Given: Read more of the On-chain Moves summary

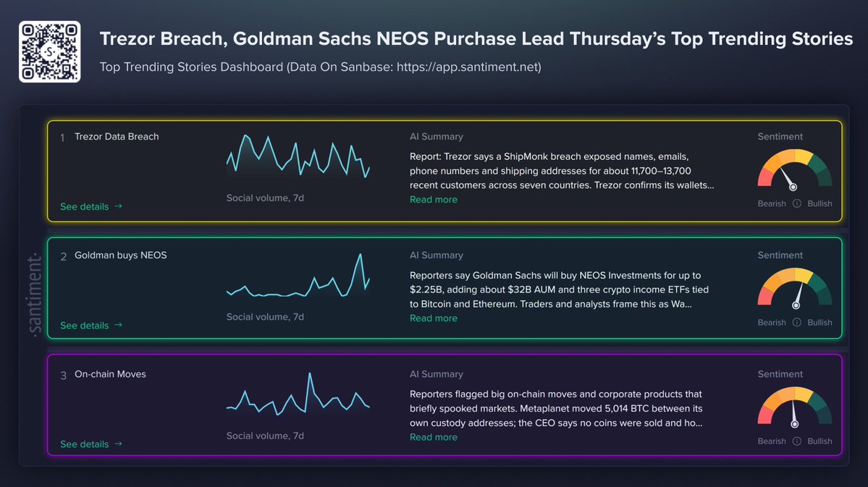Looking at the screenshot, I should point(434,437).
